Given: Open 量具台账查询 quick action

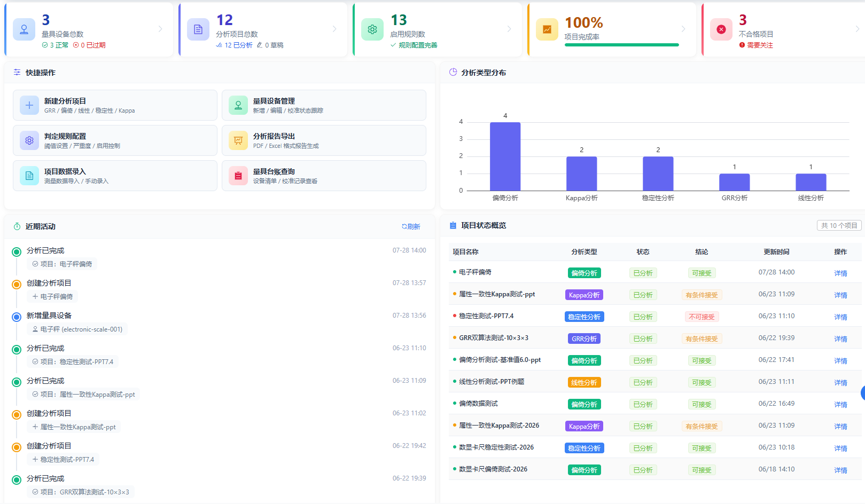Looking at the screenshot, I should [324, 176].
